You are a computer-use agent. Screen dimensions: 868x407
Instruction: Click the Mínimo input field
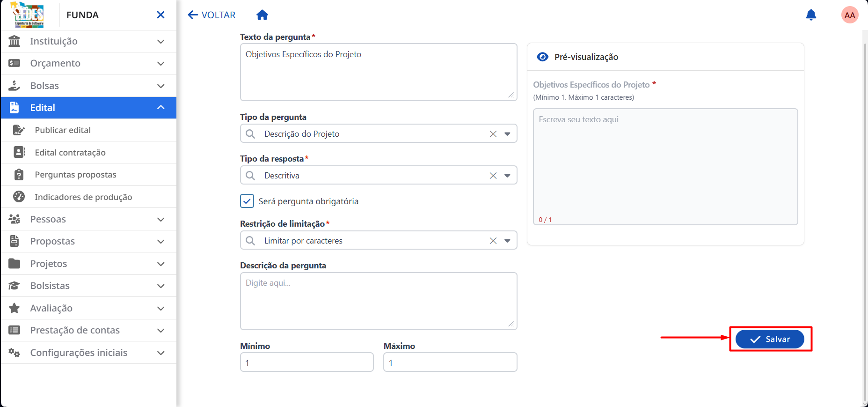tap(307, 362)
